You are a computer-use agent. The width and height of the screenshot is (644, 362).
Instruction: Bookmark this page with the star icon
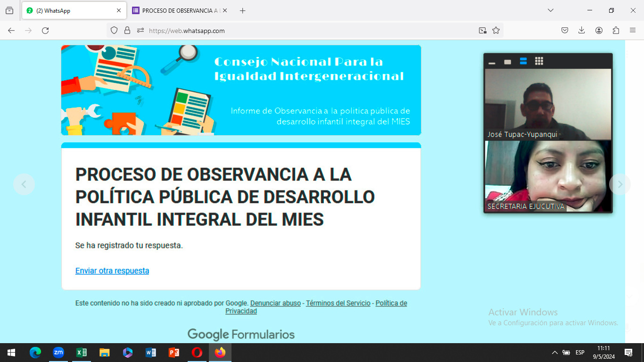[496, 31]
